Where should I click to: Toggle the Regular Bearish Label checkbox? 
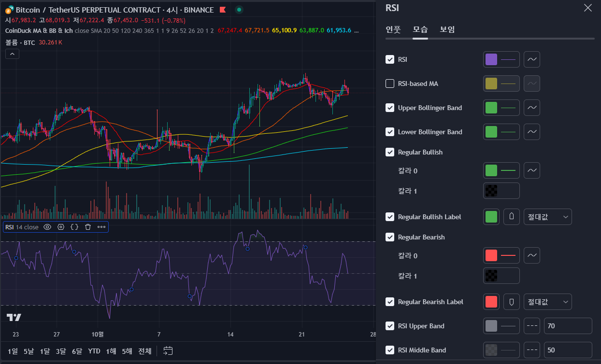pyautogui.click(x=390, y=302)
